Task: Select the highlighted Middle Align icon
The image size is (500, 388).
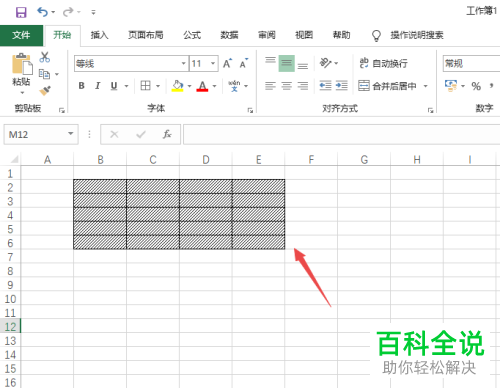Action: point(287,63)
